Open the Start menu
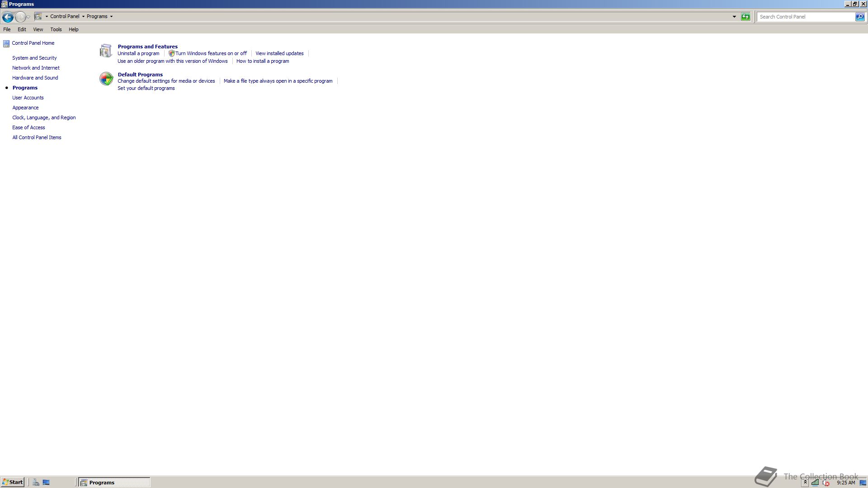The height and width of the screenshot is (488, 868). (x=12, y=482)
